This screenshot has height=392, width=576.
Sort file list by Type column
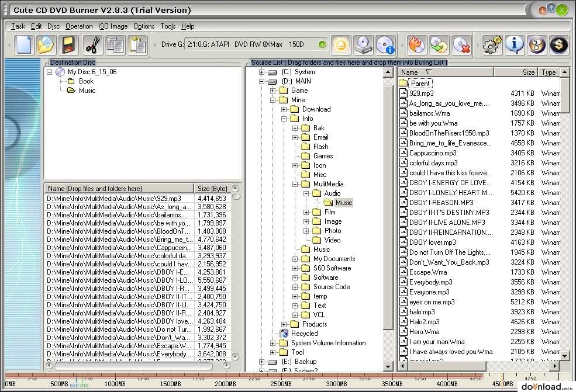[x=549, y=72]
